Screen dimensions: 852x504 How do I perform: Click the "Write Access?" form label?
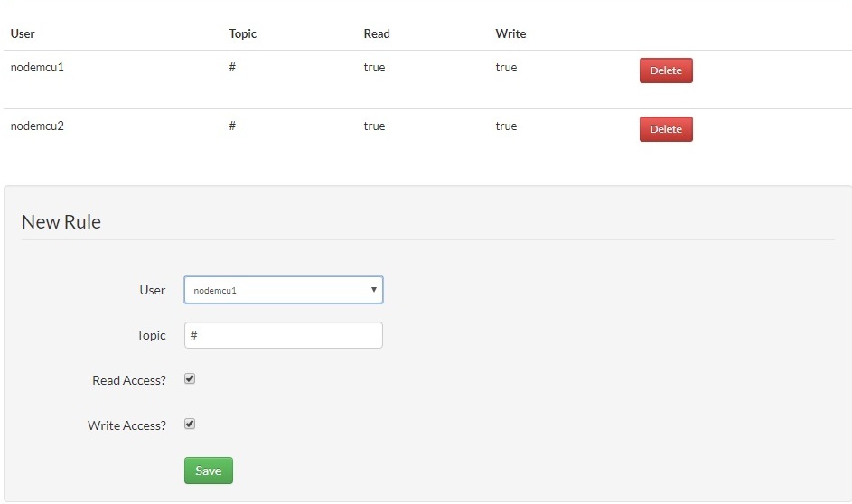pyautogui.click(x=126, y=425)
